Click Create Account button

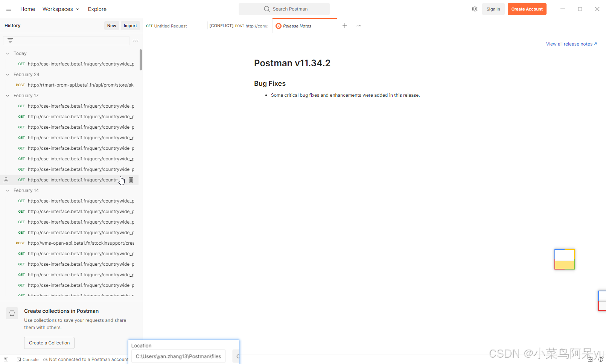[527, 9]
